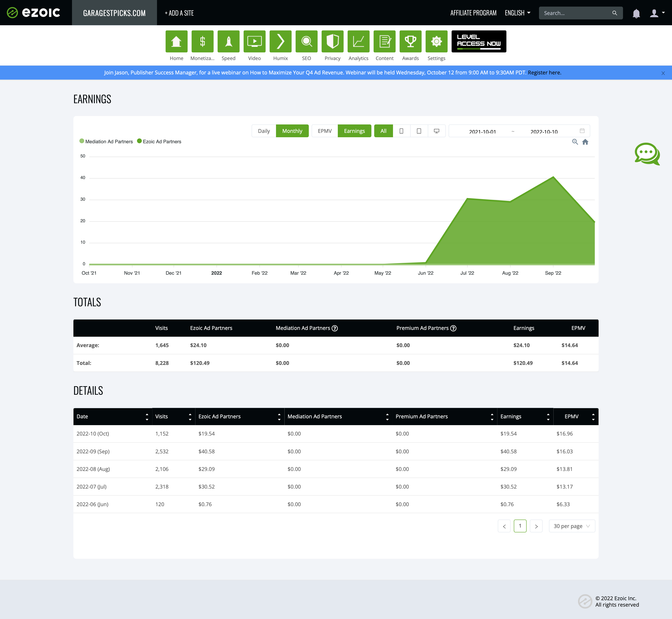Viewport: 672px width, 619px height.
Task: Open the Privacy shield icon
Action: tap(332, 42)
